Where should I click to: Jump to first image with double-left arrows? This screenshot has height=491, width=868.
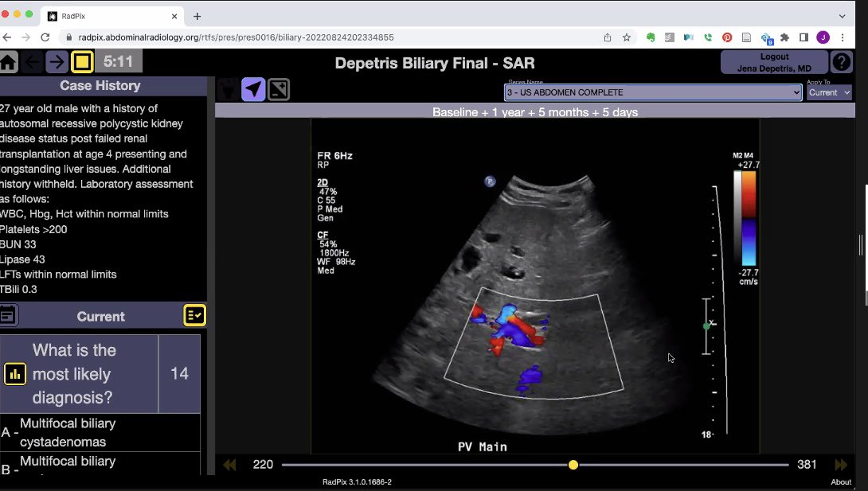(x=229, y=465)
